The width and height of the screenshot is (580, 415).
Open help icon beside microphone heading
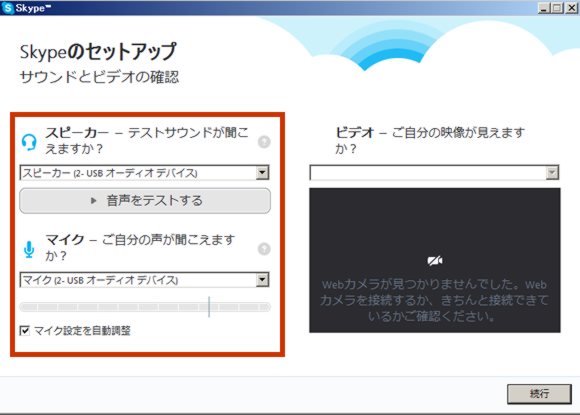pyautogui.click(x=264, y=249)
